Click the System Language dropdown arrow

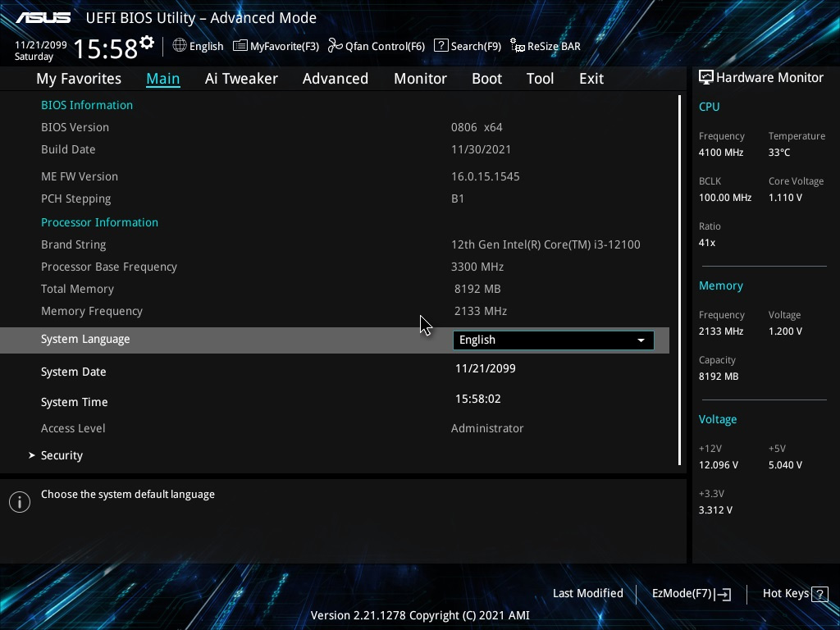click(x=641, y=340)
